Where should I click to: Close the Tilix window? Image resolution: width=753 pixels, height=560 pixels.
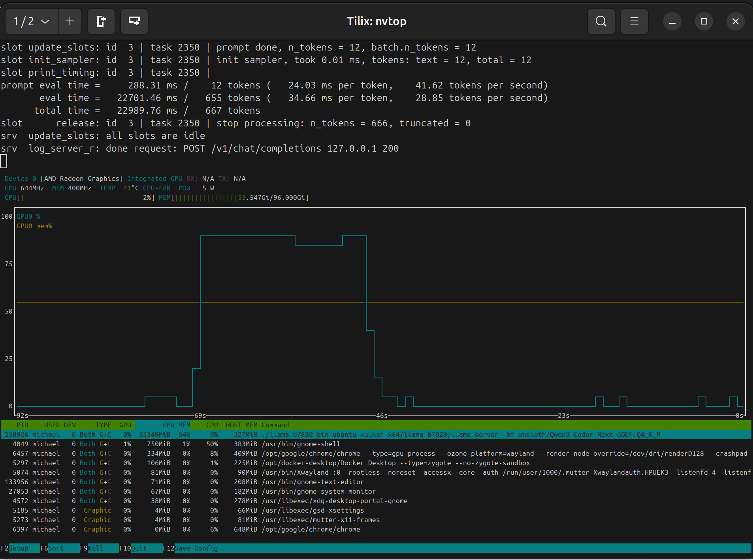pyautogui.click(x=735, y=21)
